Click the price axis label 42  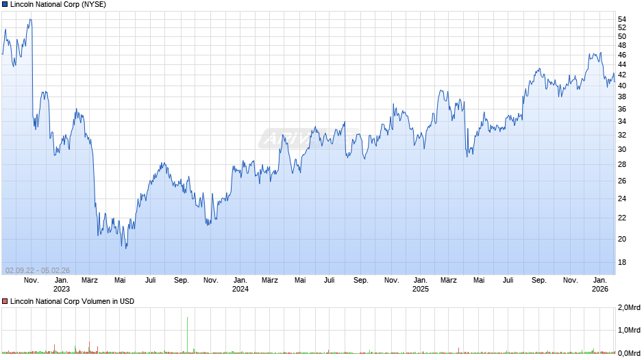(x=622, y=75)
